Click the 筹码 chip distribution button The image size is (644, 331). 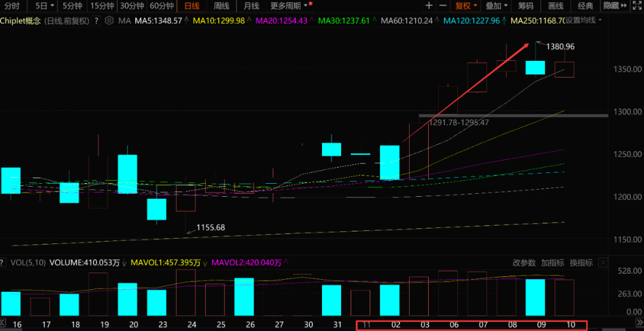click(526, 6)
